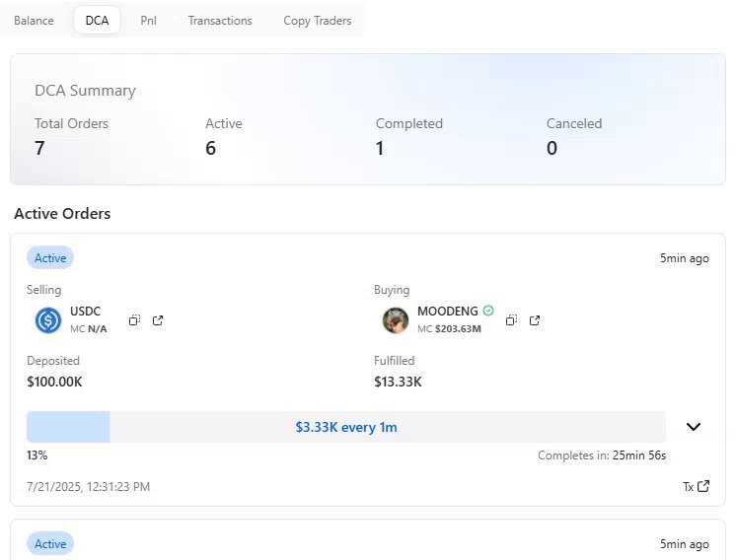
Task: Open MOODENG token external link
Action: tap(535, 320)
